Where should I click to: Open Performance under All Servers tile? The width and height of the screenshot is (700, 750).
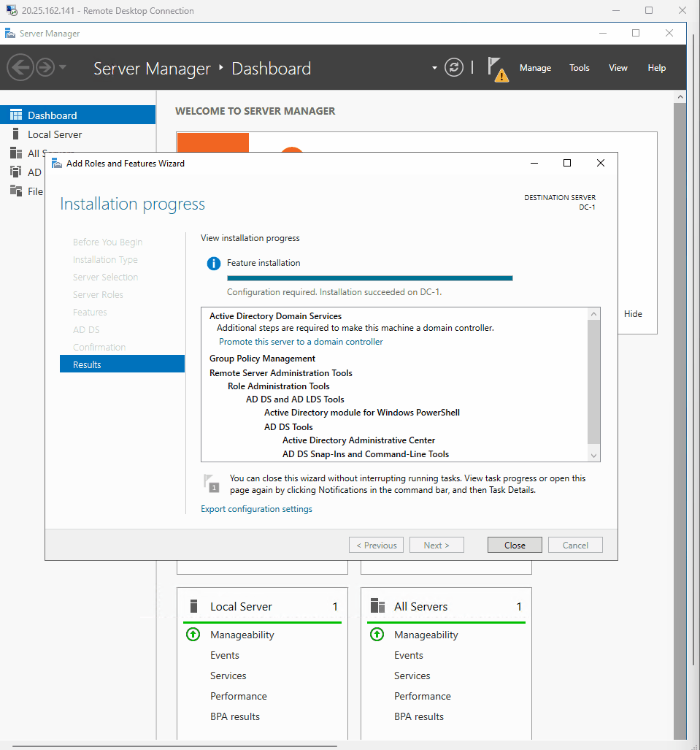(423, 697)
